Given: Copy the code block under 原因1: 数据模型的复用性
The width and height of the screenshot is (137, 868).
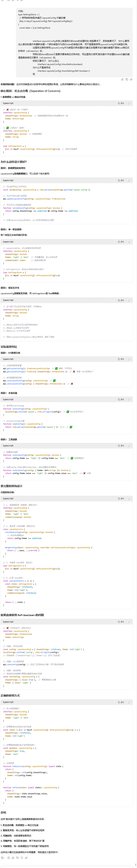Looking at the screenshot, I should [x=121, y=180].
